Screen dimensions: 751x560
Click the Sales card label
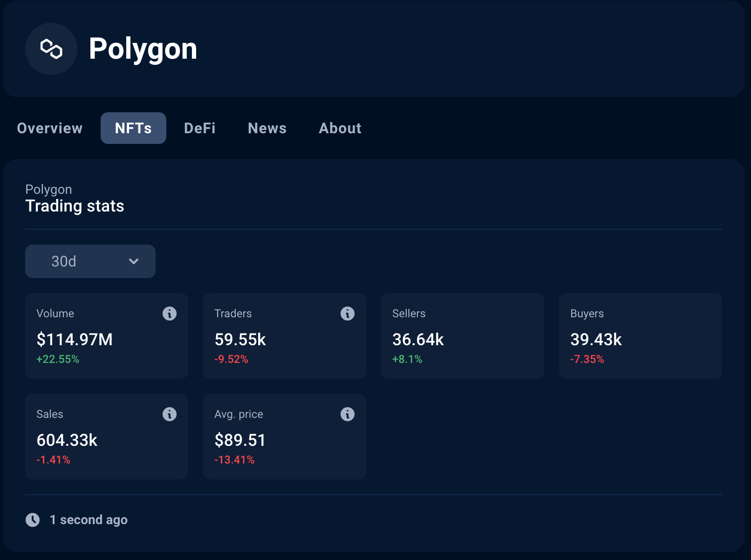click(50, 414)
